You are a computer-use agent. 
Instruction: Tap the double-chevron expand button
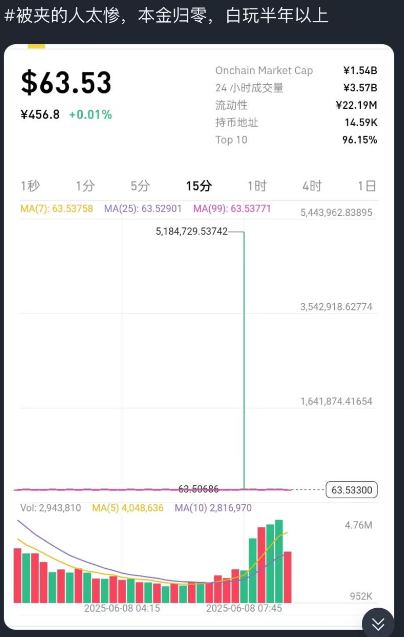coord(378,624)
